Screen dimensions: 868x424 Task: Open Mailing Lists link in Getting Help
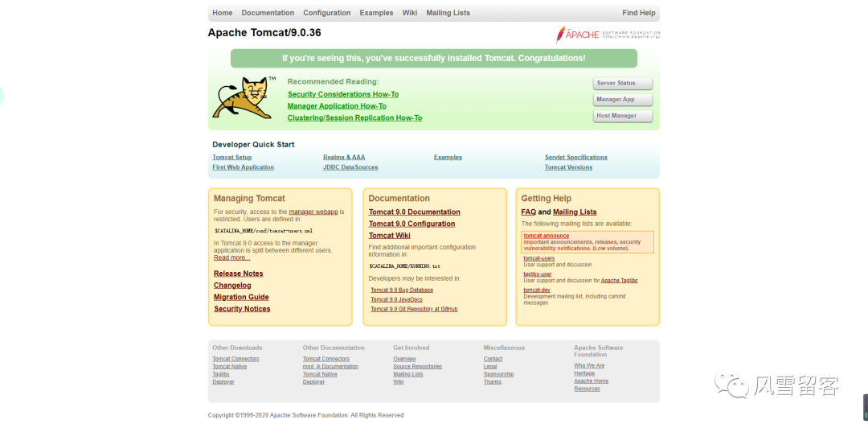pos(575,212)
